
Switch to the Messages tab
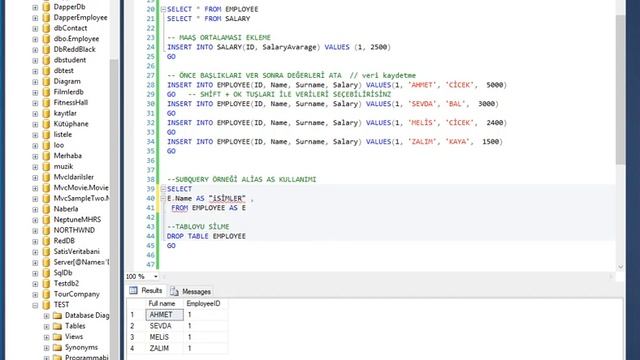[x=191, y=291]
